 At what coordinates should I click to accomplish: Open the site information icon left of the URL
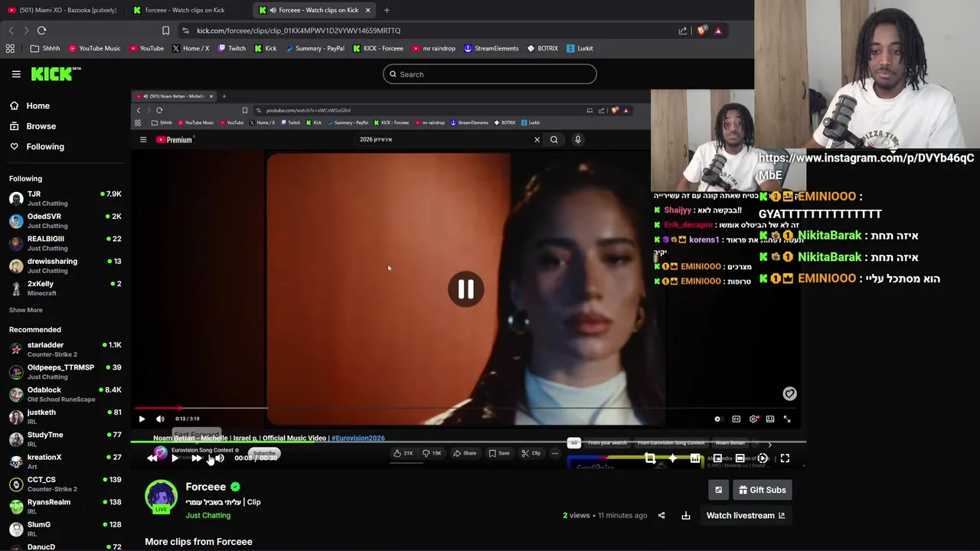click(x=185, y=31)
